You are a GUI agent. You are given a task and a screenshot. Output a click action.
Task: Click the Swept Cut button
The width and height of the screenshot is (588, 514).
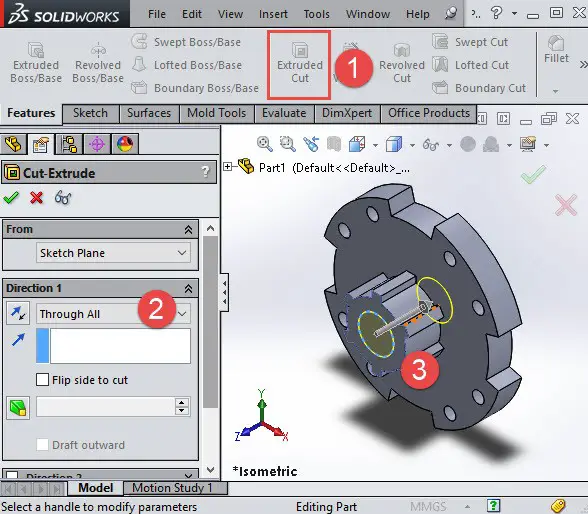click(x=470, y=42)
